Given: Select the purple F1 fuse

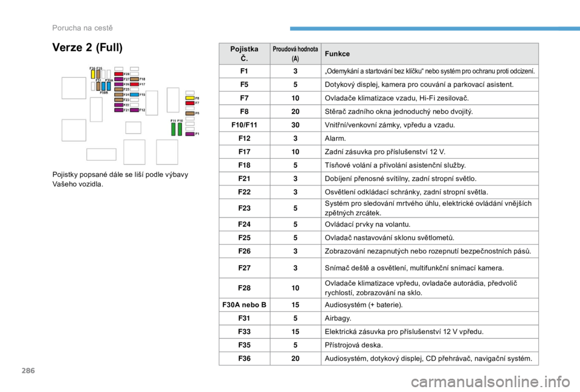Looking at the screenshot, I should click(190, 133).
